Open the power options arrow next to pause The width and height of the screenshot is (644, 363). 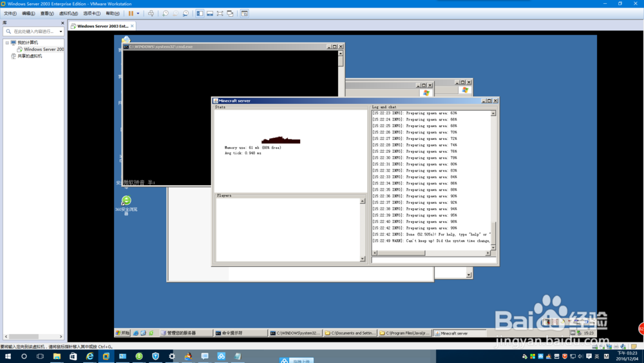(138, 14)
